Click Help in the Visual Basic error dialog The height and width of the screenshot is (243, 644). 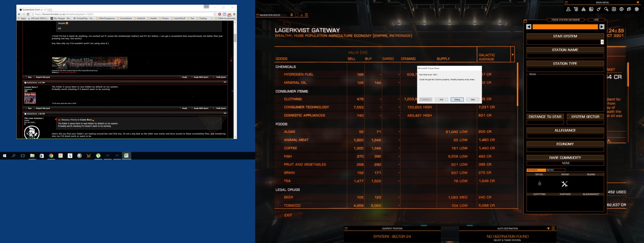pyautogui.click(x=473, y=100)
